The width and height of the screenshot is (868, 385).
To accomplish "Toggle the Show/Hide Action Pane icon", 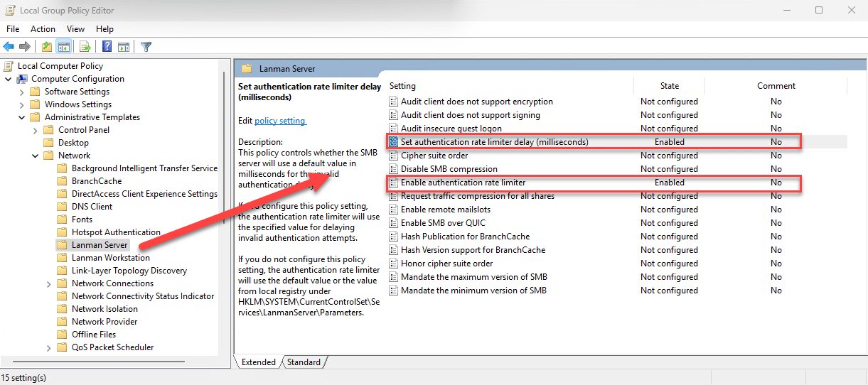I will [x=124, y=47].
